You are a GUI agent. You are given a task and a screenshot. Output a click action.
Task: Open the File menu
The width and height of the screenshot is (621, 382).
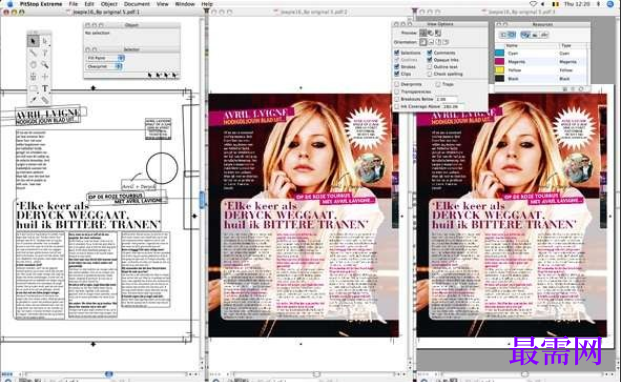coord(73,4)
